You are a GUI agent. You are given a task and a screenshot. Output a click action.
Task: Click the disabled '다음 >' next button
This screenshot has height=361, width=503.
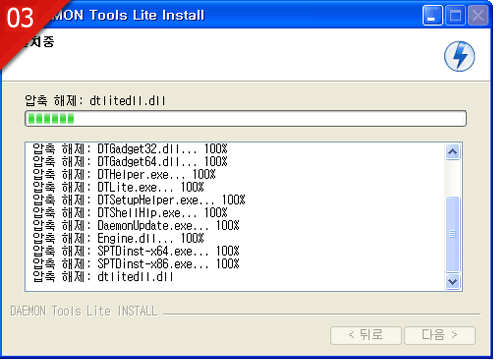click(x=440, y=335)
